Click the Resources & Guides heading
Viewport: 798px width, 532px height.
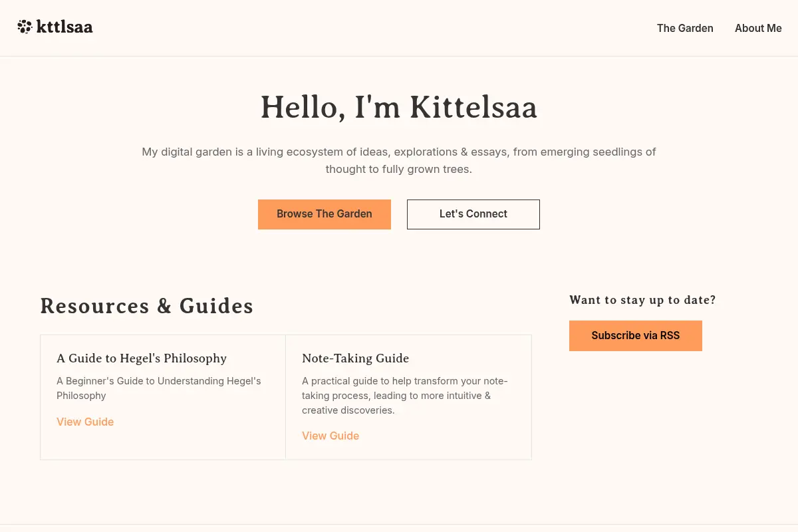click(147, 306)
